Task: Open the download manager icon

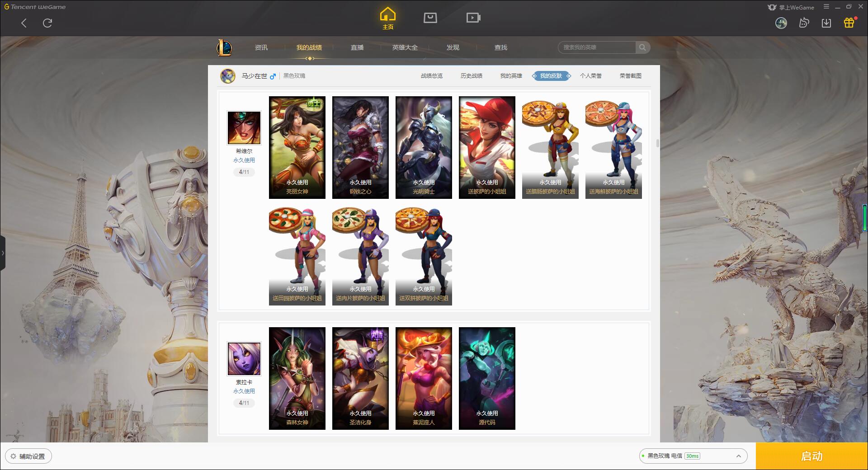Action: 826,23
